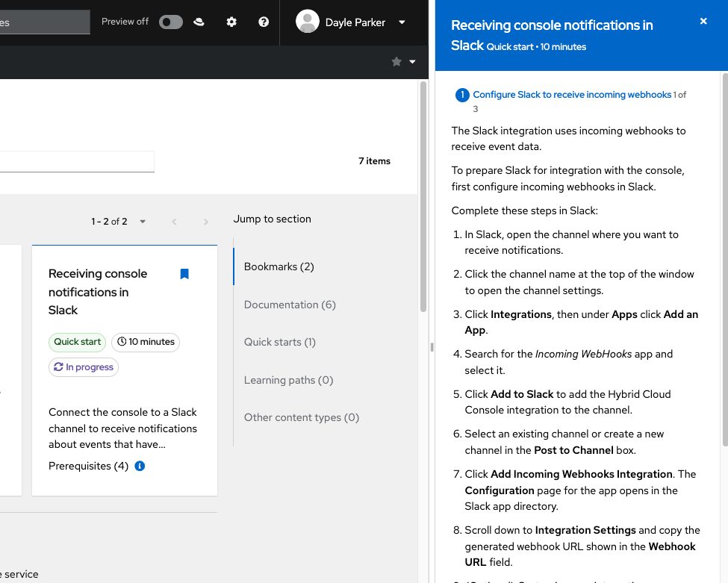Expand the Dayle Parker account dropdown
The width and height of the screenshot is (728, 583).
[x=402, y=22]
